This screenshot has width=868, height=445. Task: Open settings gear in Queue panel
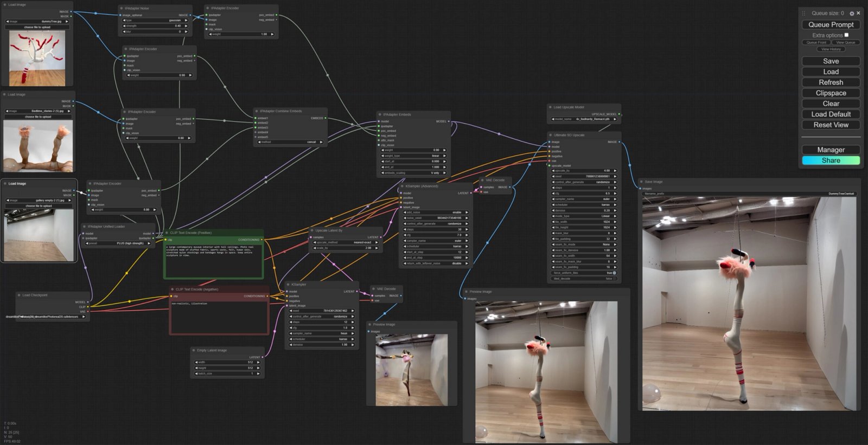point(852,14)
